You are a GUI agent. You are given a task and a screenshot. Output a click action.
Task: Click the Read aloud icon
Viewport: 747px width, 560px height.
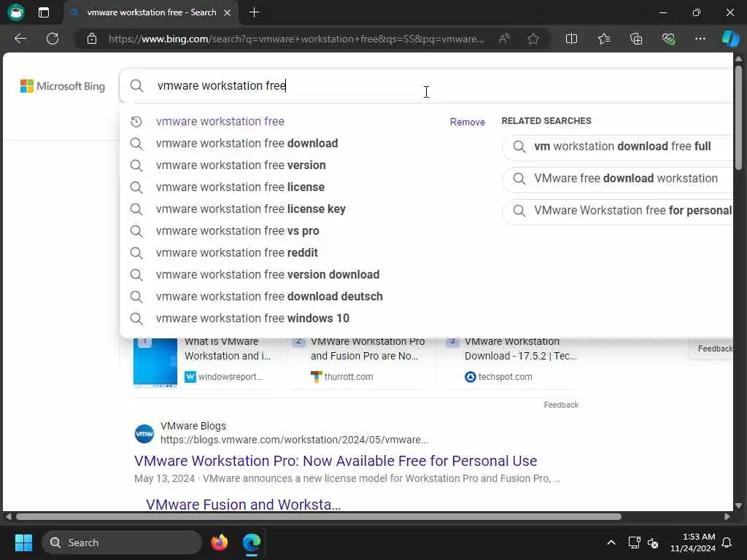(504, 39)
